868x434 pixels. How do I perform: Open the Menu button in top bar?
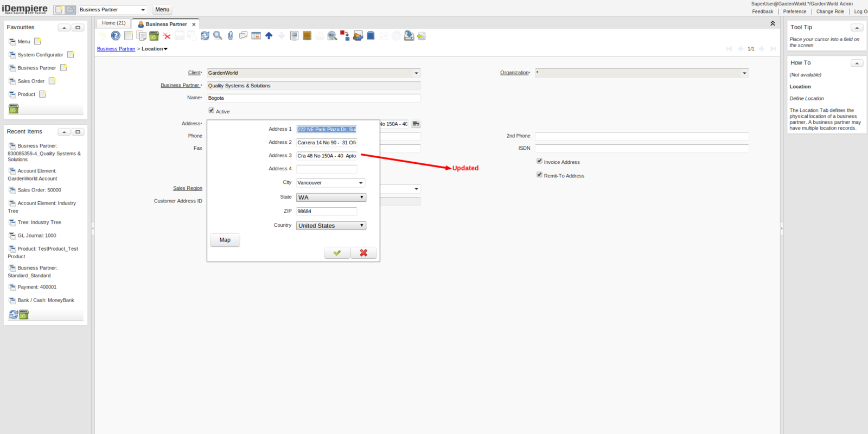tap(162, 10)
